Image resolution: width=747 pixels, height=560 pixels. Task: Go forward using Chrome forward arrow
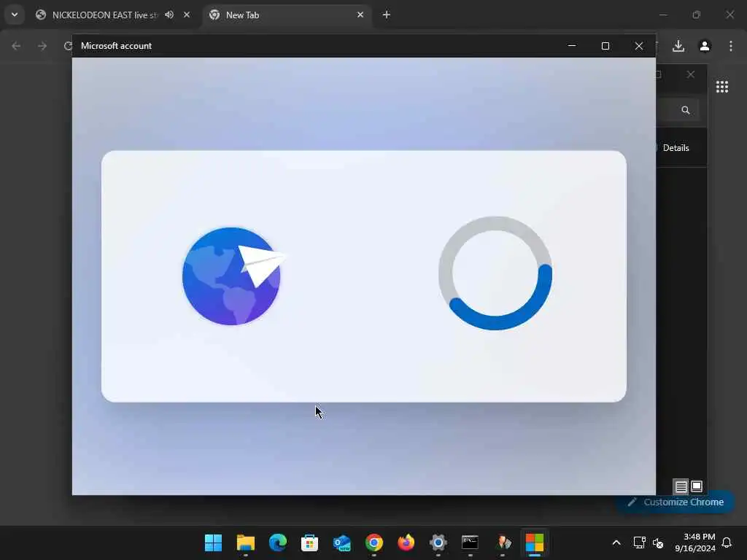42,46
